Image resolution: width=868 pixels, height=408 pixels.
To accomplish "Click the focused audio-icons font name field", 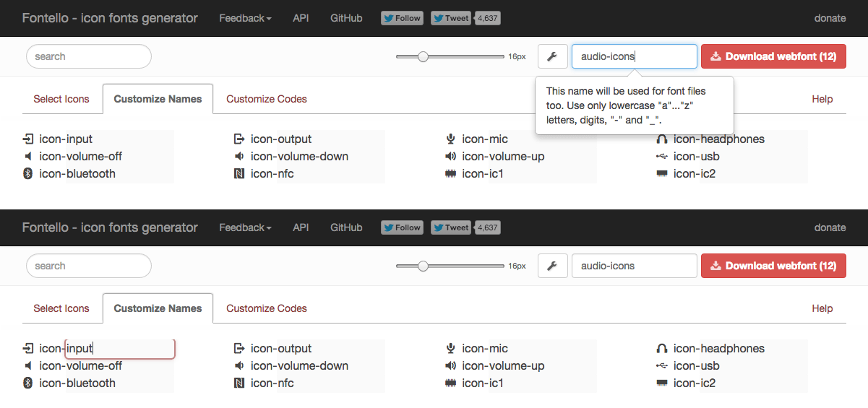I will point(635,56).
